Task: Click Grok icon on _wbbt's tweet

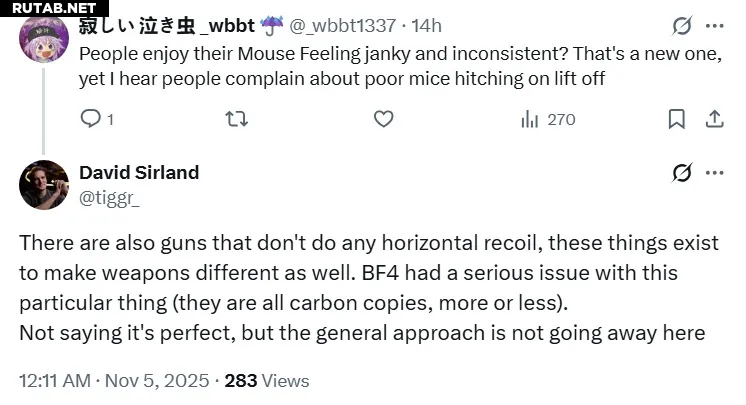Action: coord(682,25)
